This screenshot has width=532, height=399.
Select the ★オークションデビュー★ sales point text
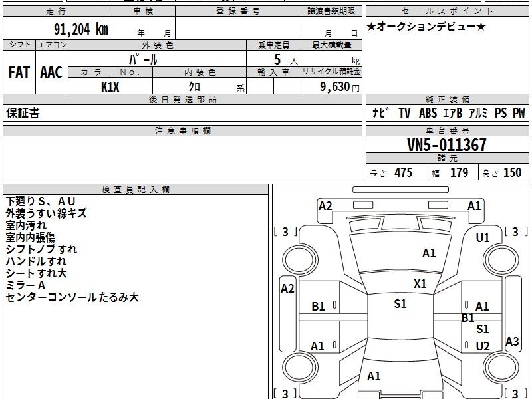pyautogui.click(x=426, y=26)
